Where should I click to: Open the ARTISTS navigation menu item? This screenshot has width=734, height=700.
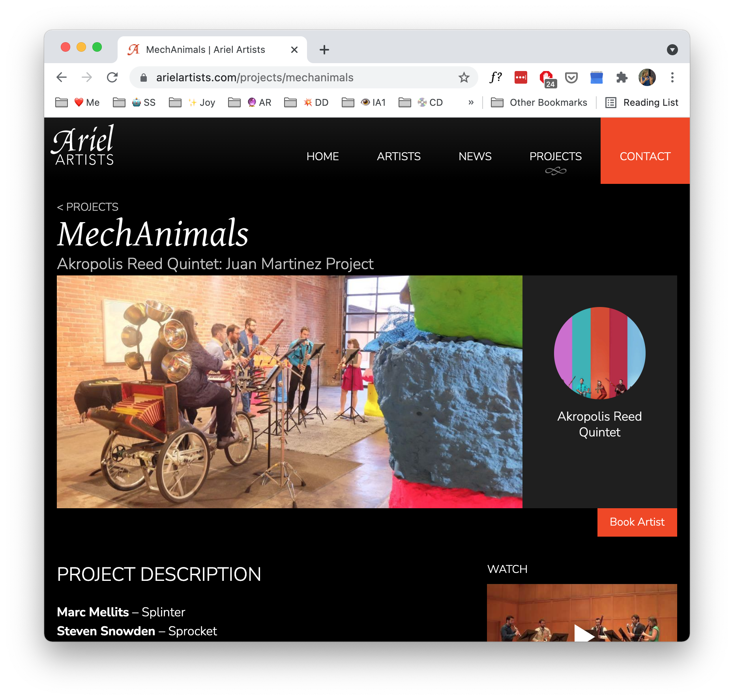[x=399, y=157]
